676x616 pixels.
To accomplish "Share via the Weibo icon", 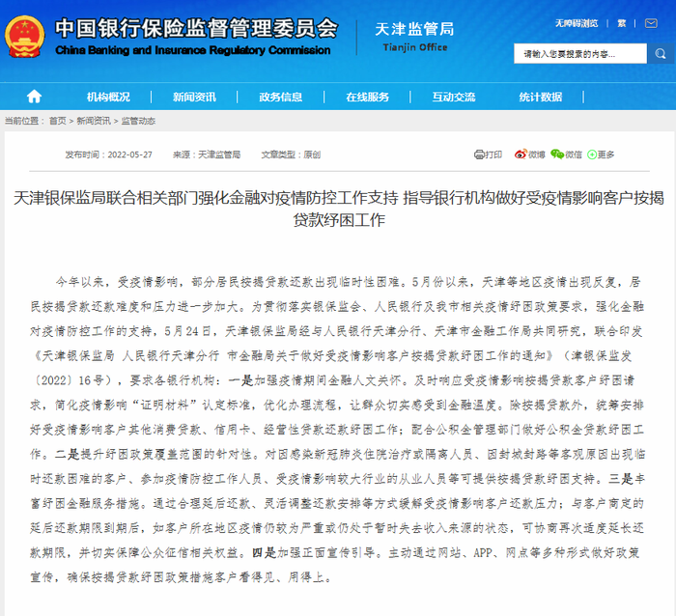I will tap(521, 154).
